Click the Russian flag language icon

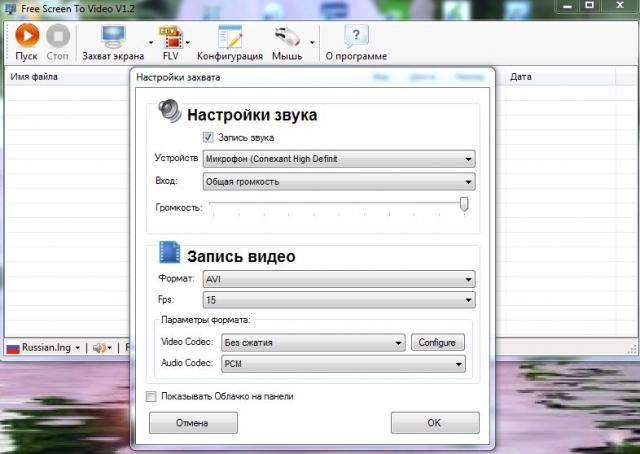click(13, 348)
